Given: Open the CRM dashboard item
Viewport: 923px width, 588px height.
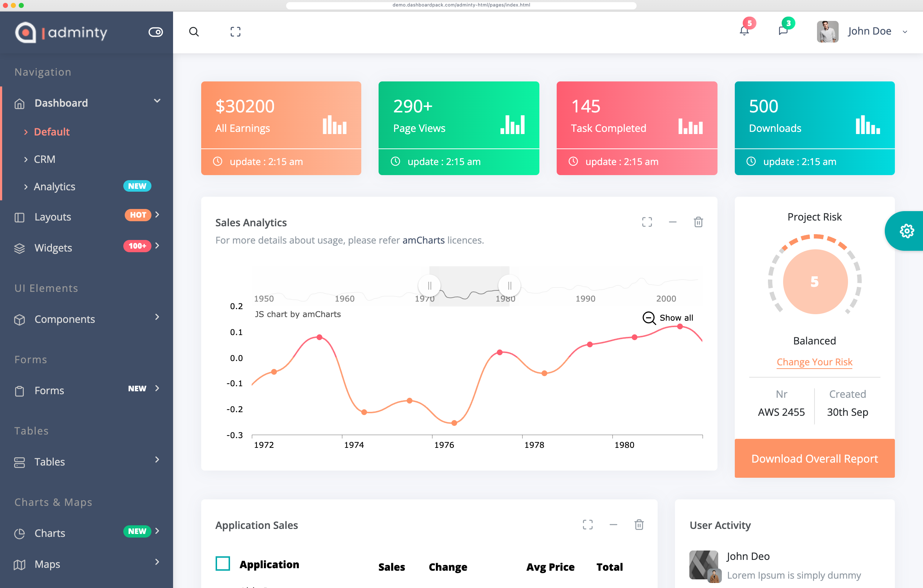Looking at the screenshot, I should pyautogui.click(x=44, y=159).
